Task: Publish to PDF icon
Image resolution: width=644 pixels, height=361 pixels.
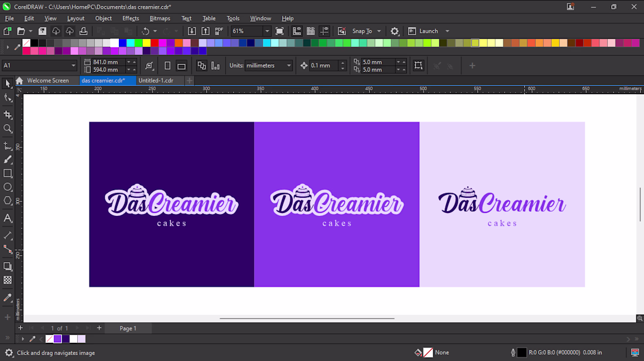Action: pos(219,31)
